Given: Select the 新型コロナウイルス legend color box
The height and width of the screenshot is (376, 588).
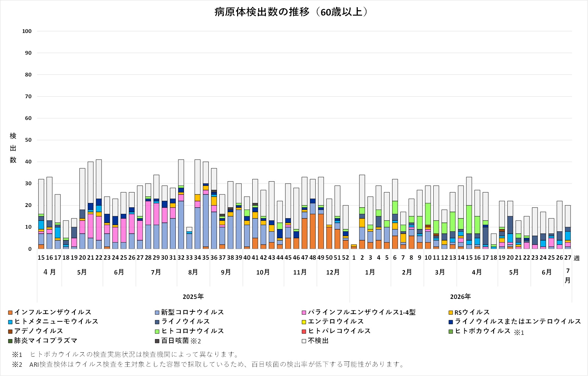Looking at the screenshot, I should (157, 312).
